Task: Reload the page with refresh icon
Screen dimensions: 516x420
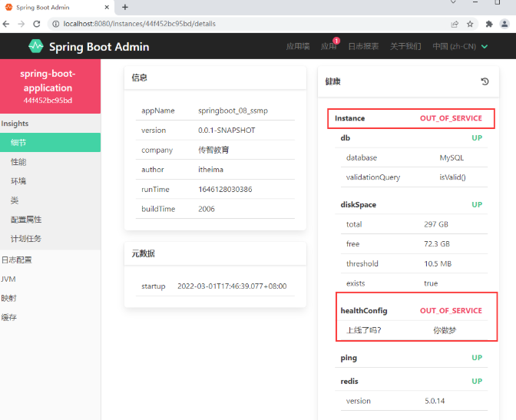Action: (37, 24)
